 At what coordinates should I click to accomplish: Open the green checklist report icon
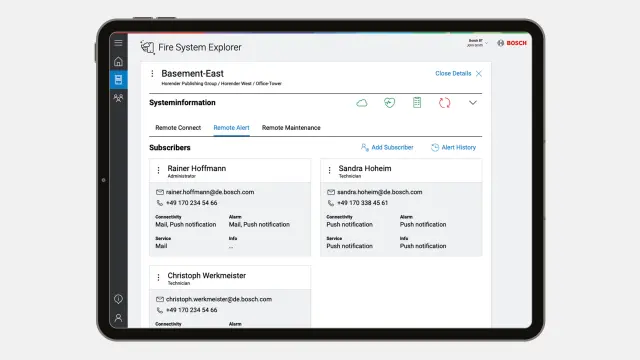417,102
